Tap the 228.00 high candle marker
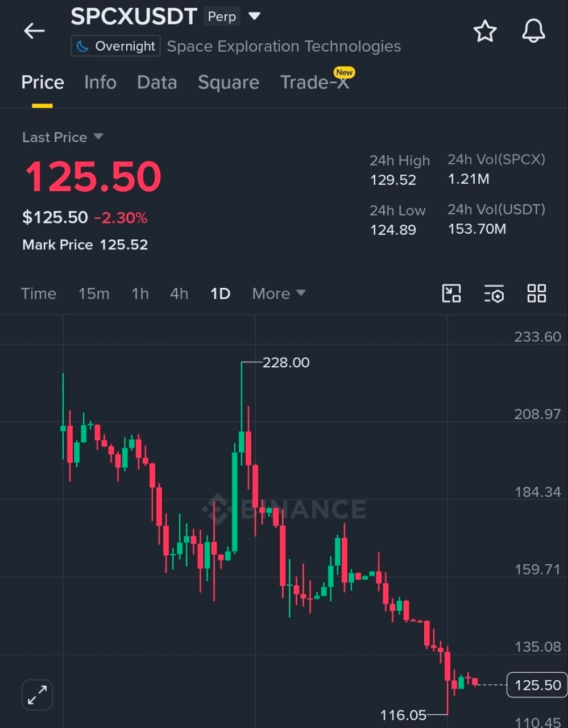This screenshot has width=568, height=728. pos(286,362)
